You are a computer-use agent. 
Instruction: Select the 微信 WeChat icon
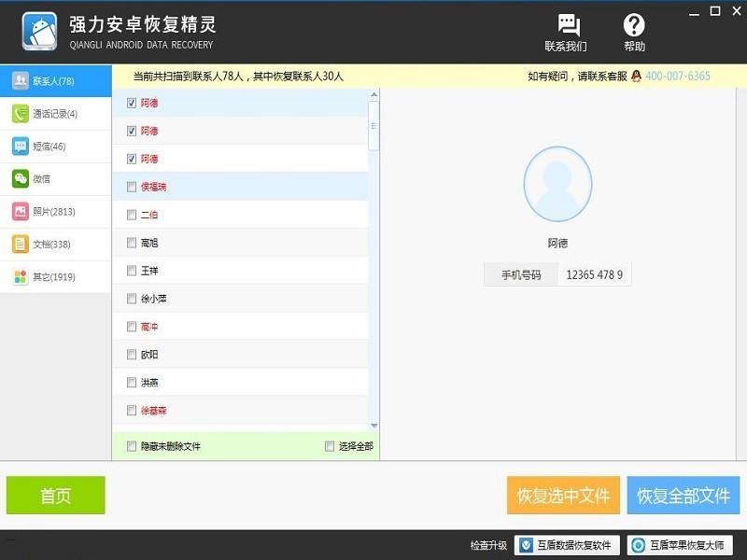[20, 179]
